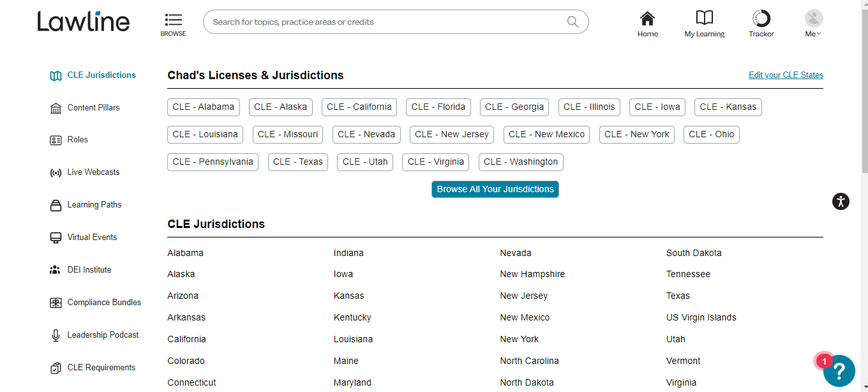This screenshot has width=868, height=392.
Task: Select the CLE - New Jersey chip
Action: (x=452, y=135)
